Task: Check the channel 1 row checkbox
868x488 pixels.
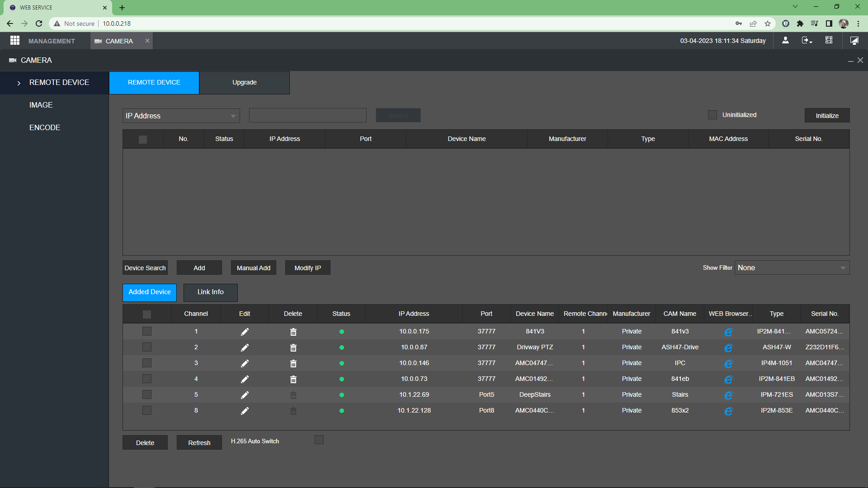Action: [x=147, y=331]
